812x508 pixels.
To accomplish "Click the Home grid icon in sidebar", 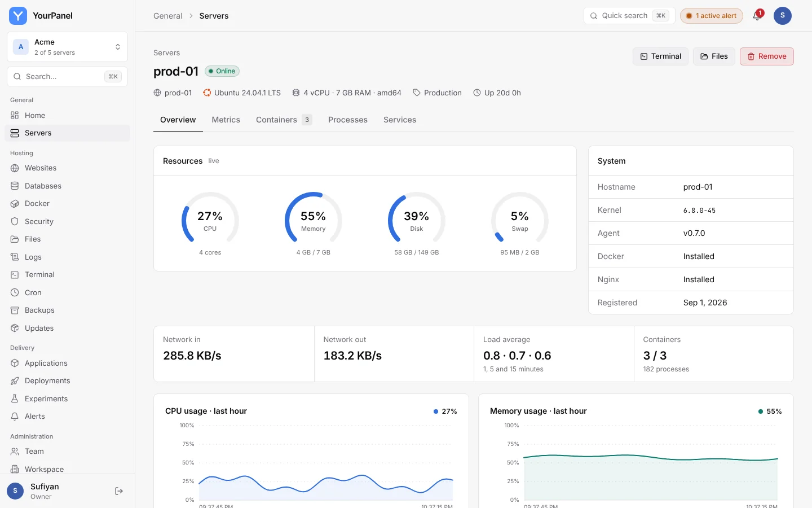I will pyautogui.click(x=15, y=115).
